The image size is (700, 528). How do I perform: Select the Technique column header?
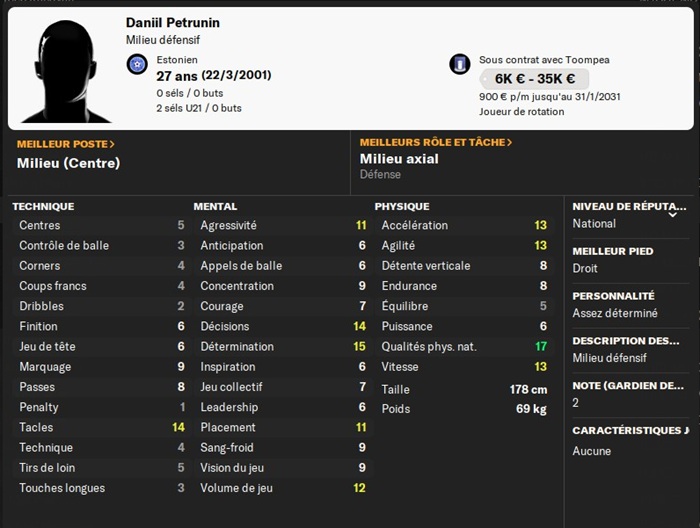pos(43,206)
